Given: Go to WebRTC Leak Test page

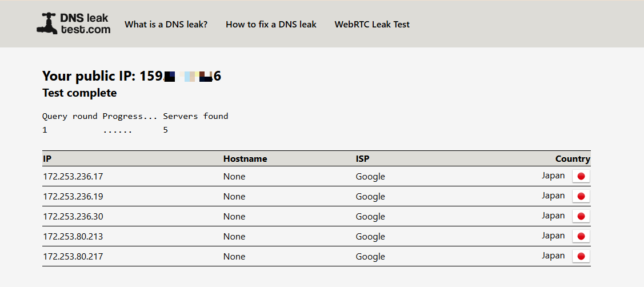Looking at the screenshot, I should click(372, 25).
